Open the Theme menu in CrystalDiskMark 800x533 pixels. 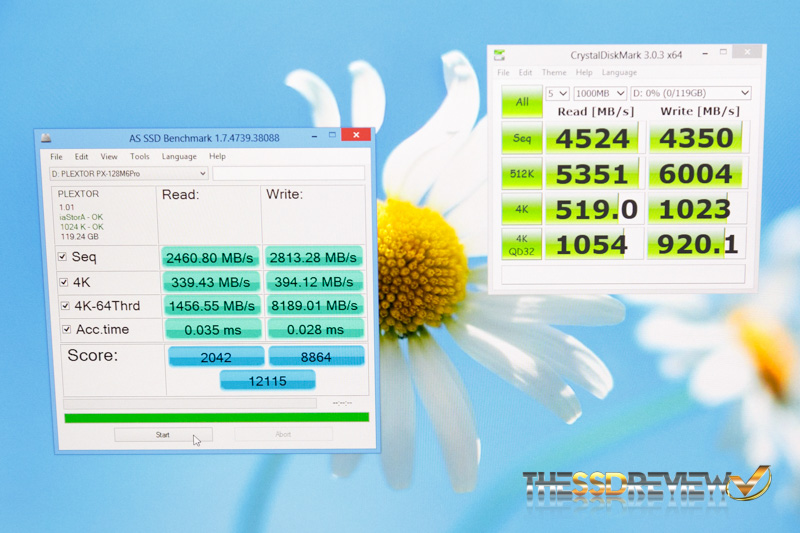554,72
